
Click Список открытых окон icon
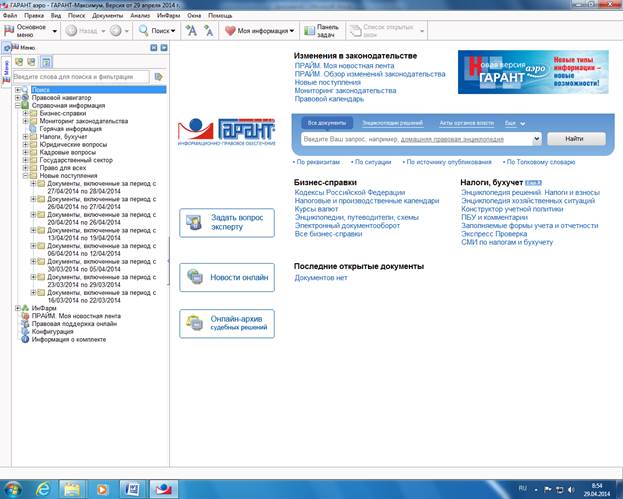click(355, 31)
